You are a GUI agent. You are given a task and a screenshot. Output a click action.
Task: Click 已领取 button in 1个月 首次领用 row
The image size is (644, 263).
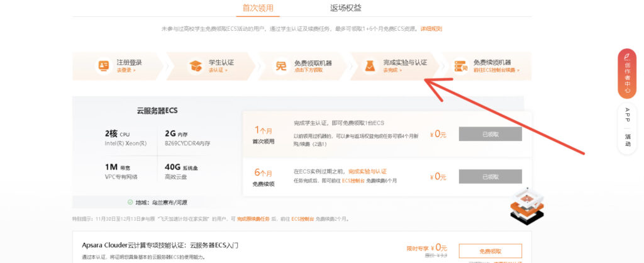pos(491,134)
